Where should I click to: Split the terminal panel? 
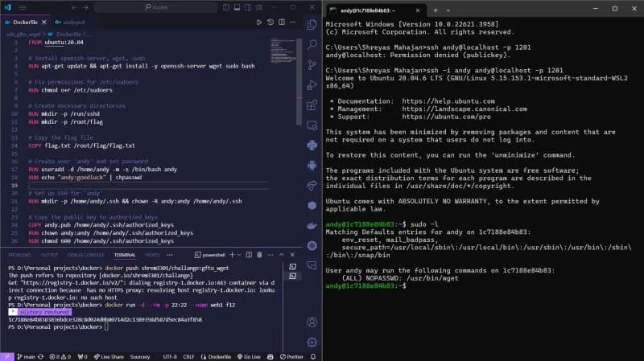coord(249,255)
